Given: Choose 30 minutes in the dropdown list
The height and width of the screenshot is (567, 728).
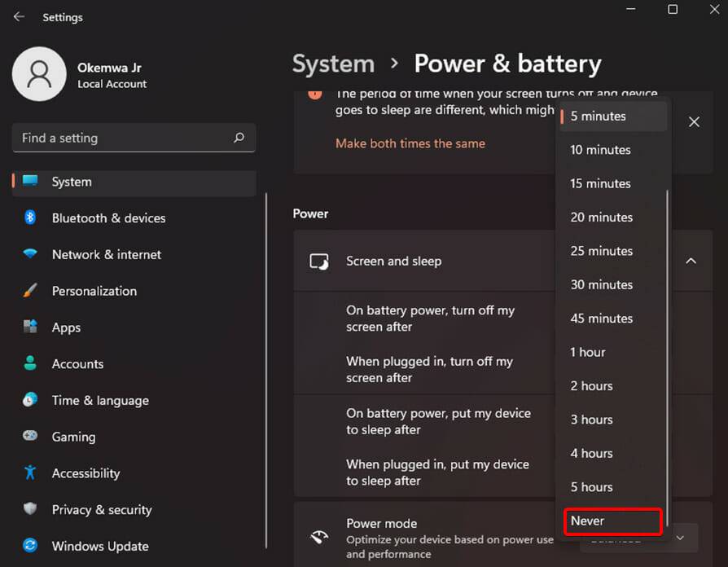Looking at the screenshot, I should pos(601,284).
